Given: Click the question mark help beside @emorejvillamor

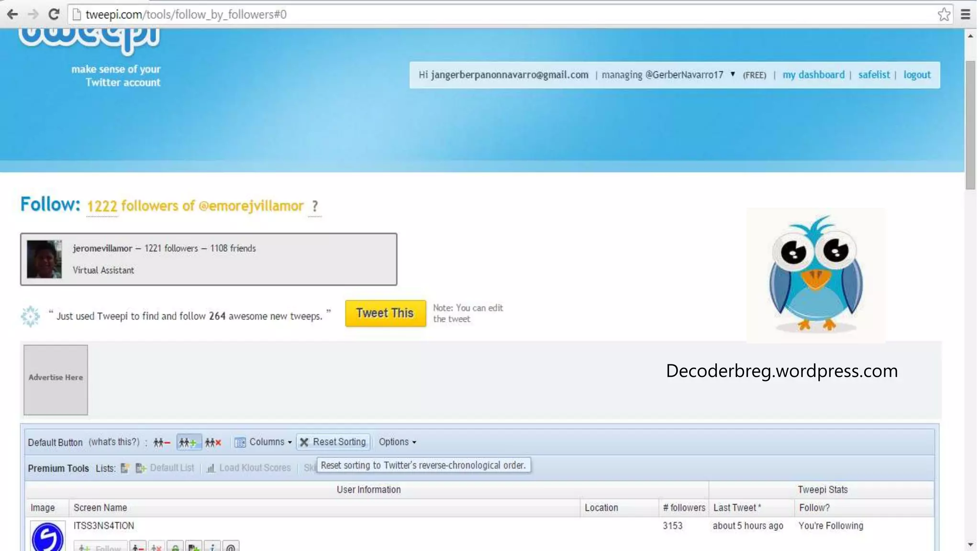Looking at the screenshot, I should [x=314, y=206].
